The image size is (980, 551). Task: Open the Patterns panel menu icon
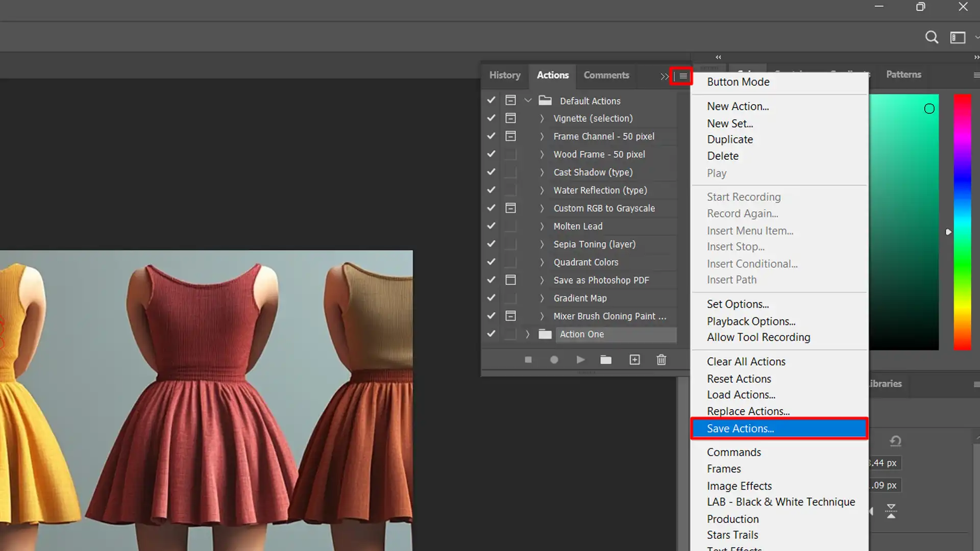976,76
